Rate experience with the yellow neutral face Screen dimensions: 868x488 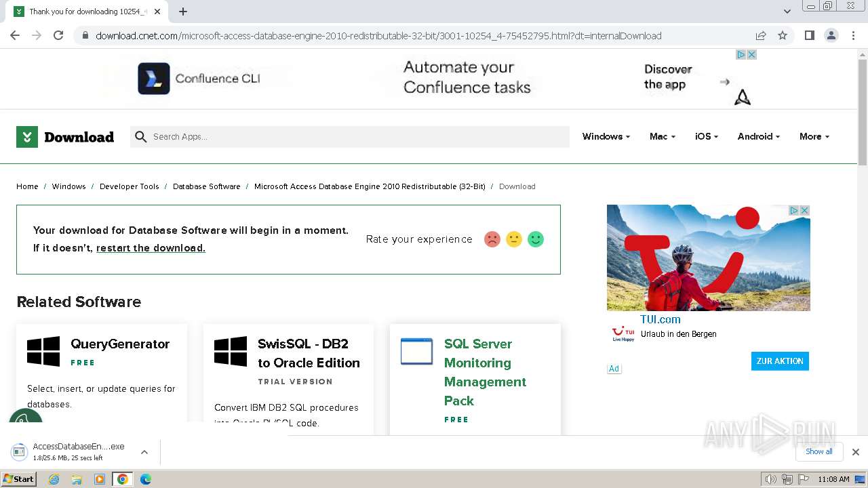(x=514, y=239)
